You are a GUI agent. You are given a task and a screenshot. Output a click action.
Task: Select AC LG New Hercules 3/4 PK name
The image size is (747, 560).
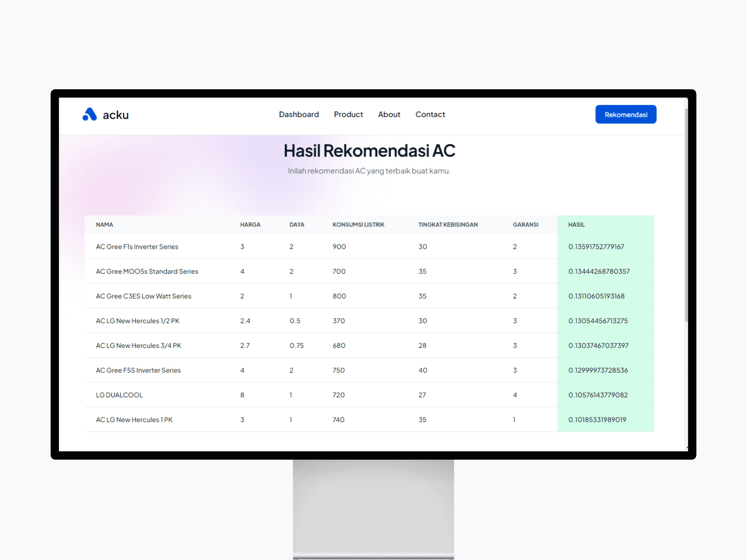coord(139,346)
